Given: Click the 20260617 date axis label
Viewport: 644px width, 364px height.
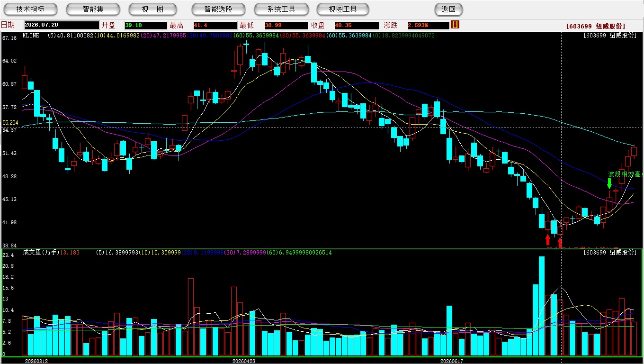Looking at the screenshot, I should (x=451, y=361).
